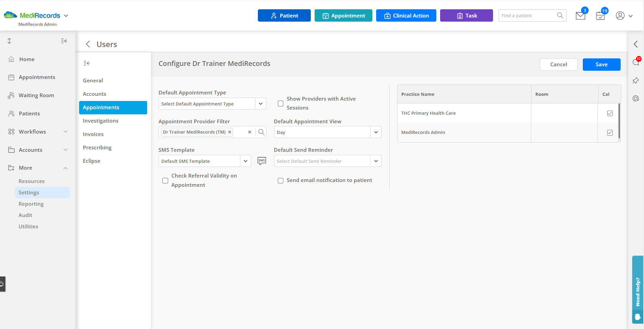Click the user profile avatar icon
The image size is (644, 329).
pyautogui.click(x=620, y=16)
